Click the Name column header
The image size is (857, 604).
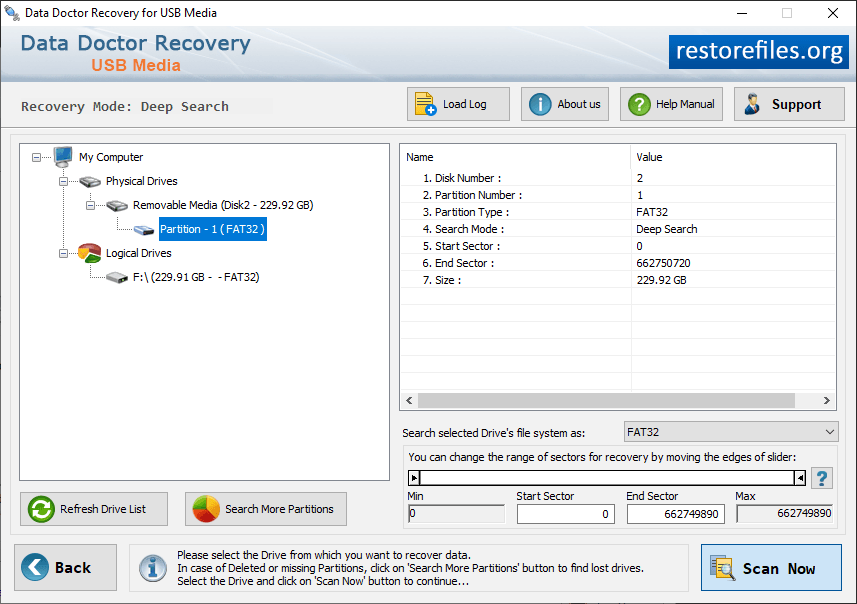click(x=515, y=157)
